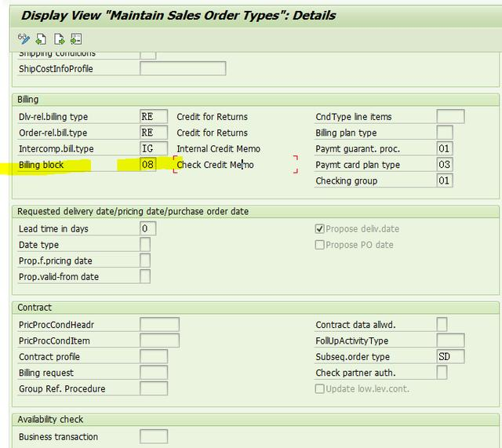502x448 pixels.
Task: Click the Checking group label
Action: pos(347,181)
